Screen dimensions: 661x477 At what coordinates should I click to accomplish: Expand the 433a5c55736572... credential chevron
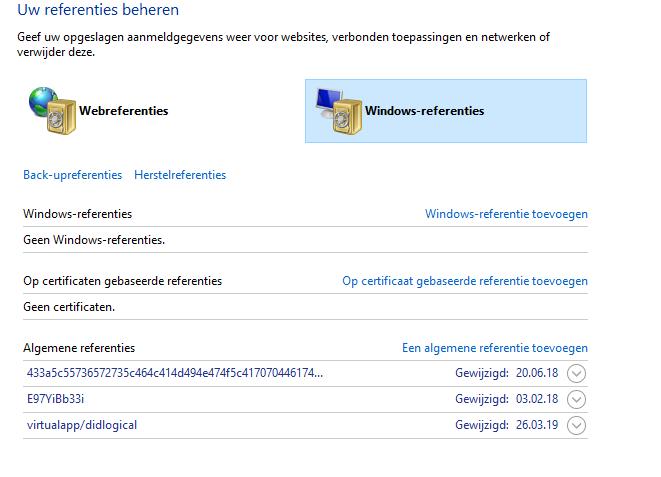(576, 374)
